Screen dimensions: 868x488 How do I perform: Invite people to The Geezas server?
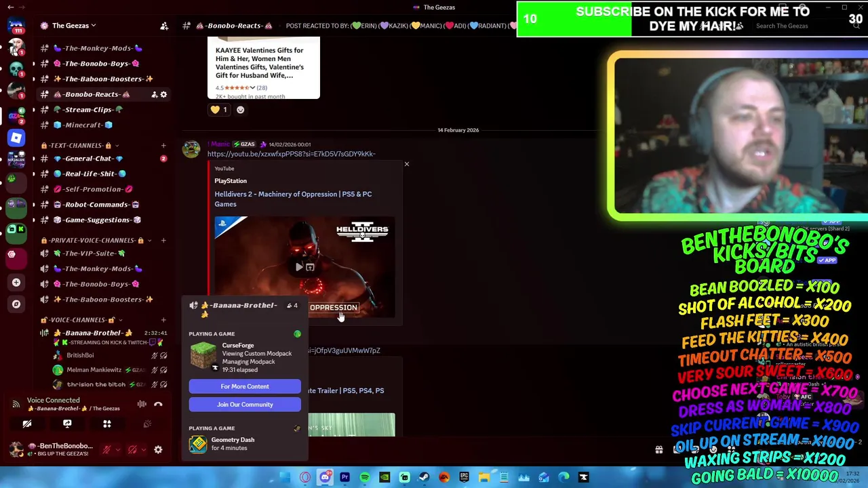coord(164,26)
